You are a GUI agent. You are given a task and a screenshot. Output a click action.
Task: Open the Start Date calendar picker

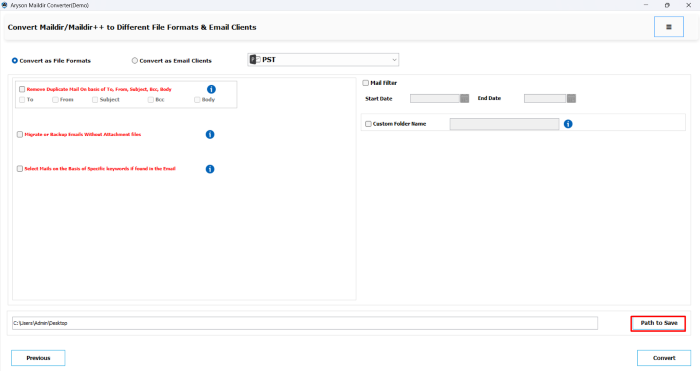pyautogui.click(x=464, y=98)
